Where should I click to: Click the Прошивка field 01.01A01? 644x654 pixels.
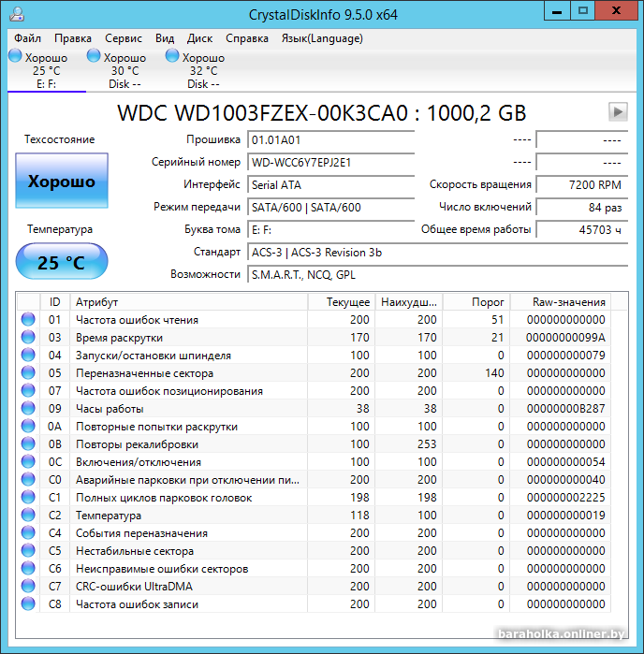(x=330, y=139)
